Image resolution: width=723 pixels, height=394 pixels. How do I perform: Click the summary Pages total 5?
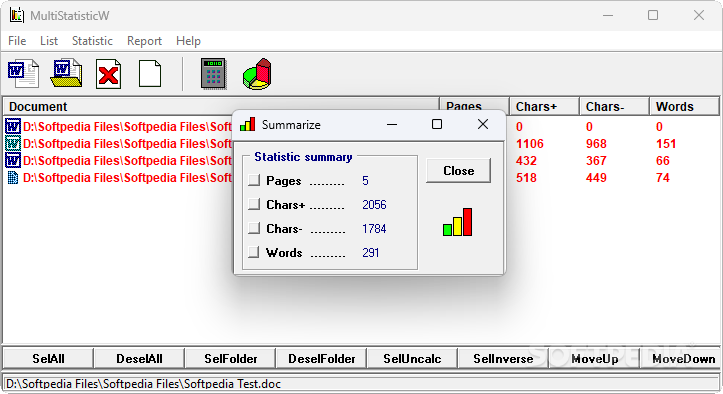tap(365, 180)
